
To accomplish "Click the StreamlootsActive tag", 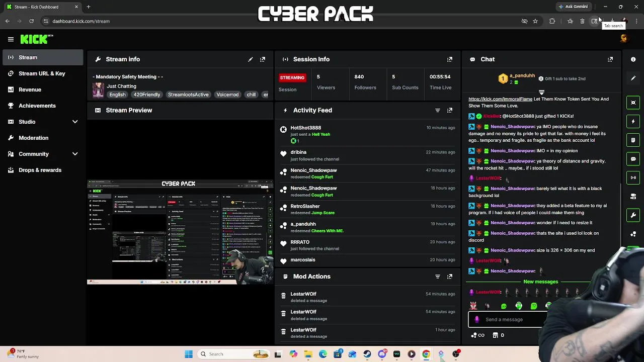I will tap(188, 95).
